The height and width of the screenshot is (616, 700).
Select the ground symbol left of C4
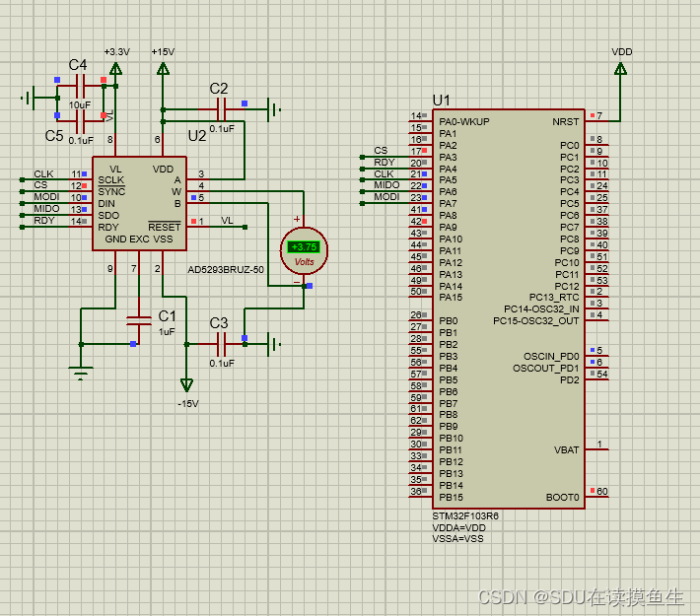point(28,98)
